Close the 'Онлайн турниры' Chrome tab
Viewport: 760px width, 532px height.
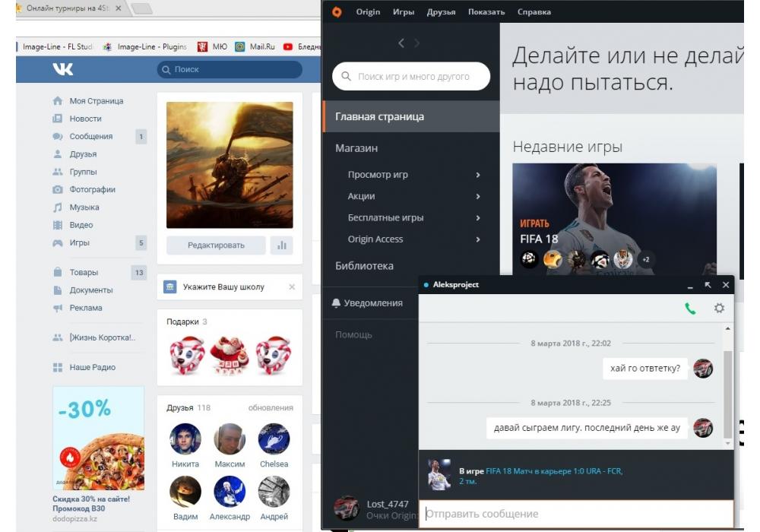click(119, 8)
